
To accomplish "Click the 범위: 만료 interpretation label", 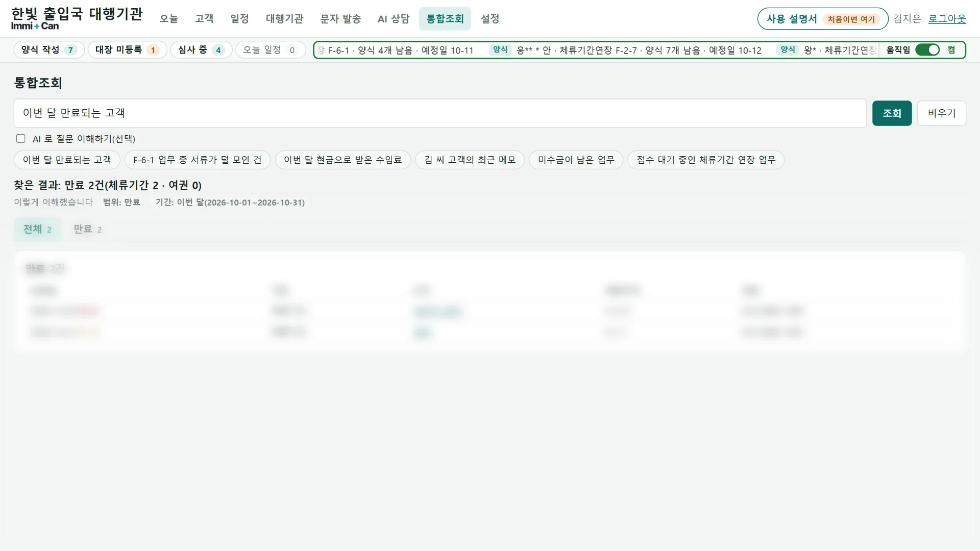I will [121, 203].
